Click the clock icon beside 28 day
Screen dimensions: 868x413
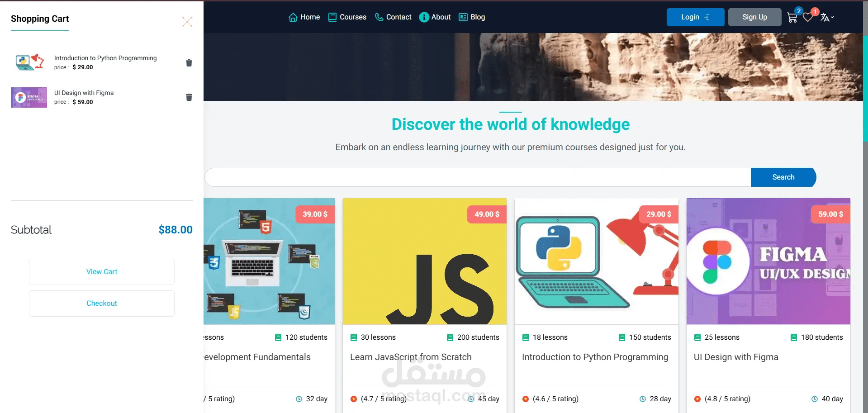coord(643,399)
